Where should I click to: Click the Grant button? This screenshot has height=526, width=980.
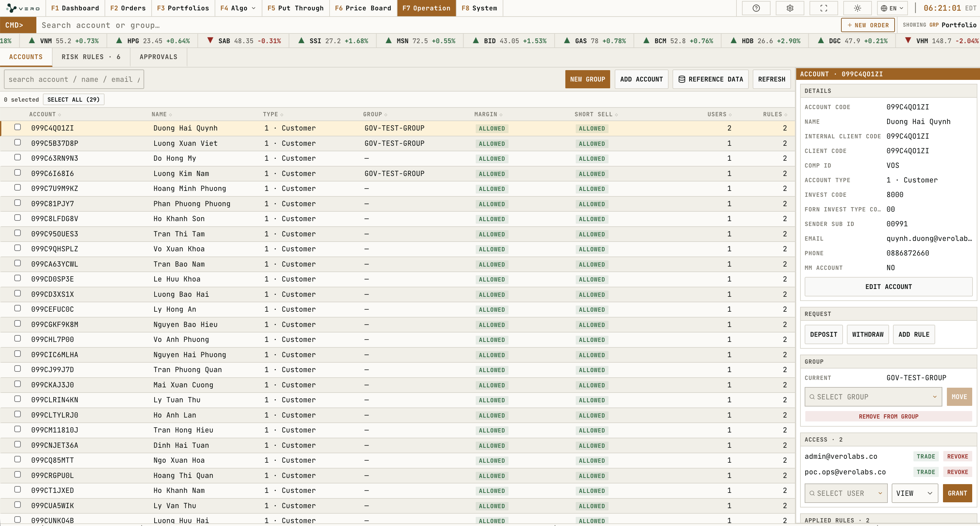tap(957, 493)
